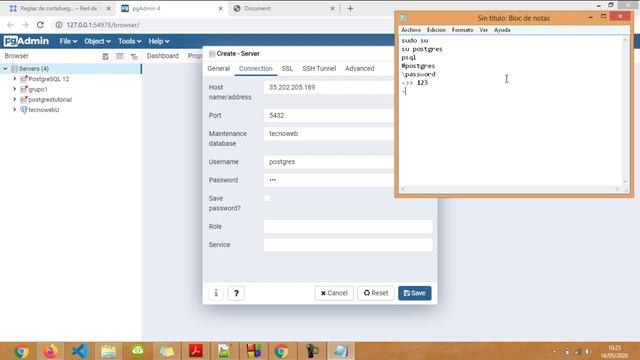Viewport: 640px width, 360px height.
Task: Open the Object menu in pgAdmin
Action: point(97,41)
